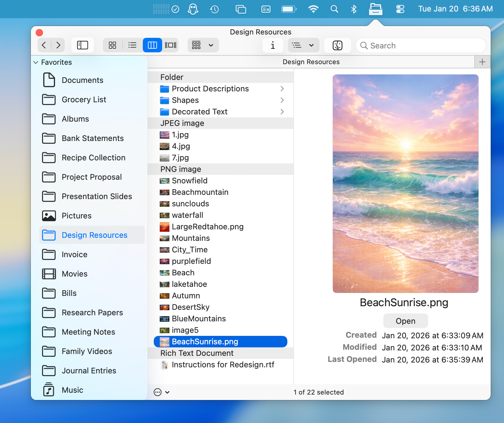Click the Instructions for Redesign.rtf document icon
Image resolution: width=504 pixels, height=423 pixels.
pyautogui.click(x=165, y=365)
